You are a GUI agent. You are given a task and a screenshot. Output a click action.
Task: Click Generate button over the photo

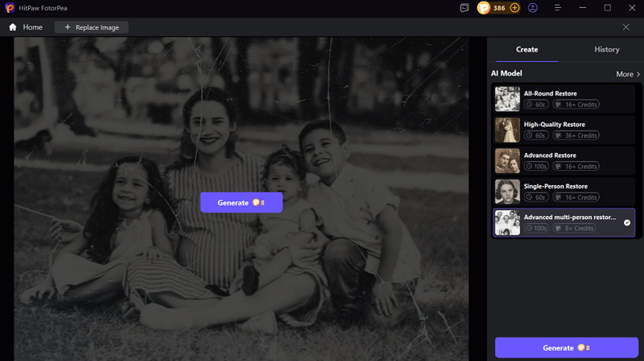[241, 202]
